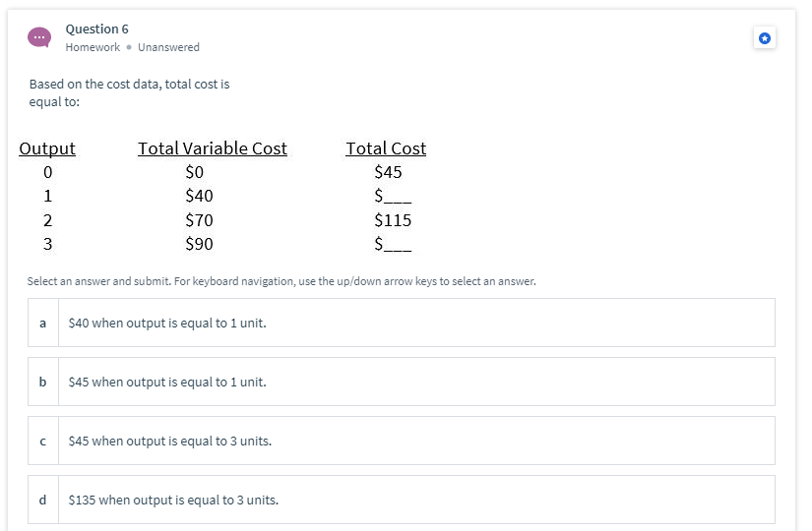The width and height of the screenshot is (812, 531).
Task: Click the $90 variable cost value
Action: (200, 244)
